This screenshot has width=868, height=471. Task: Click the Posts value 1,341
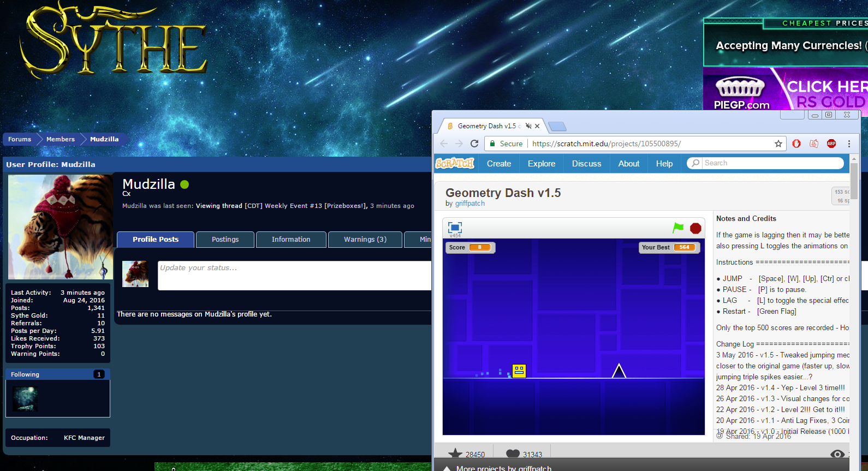click(96, 308)
